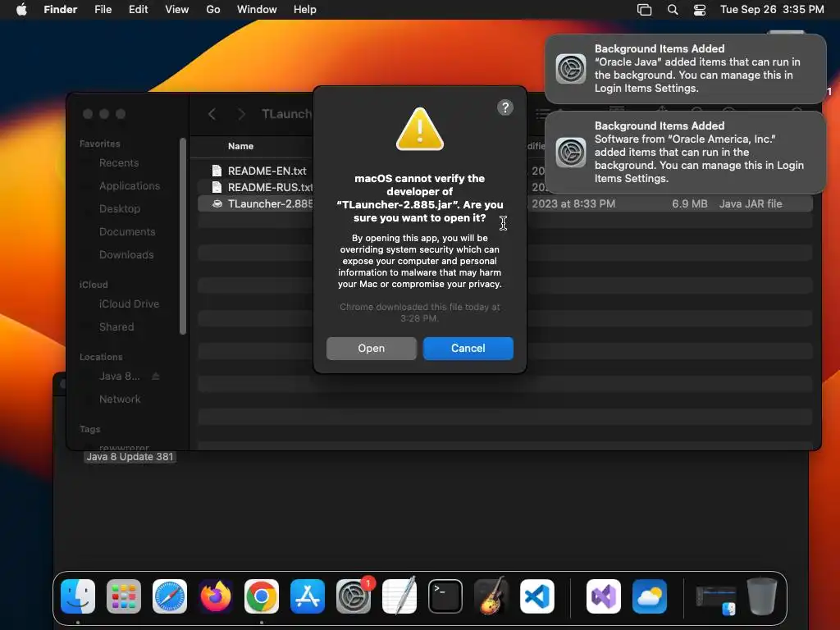Open Finder from the Dock
840x630 pixels.
click(x=78, y=596)
